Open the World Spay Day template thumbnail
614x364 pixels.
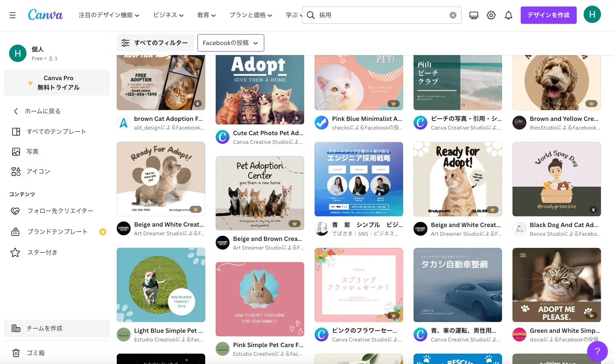click(557, 179)
